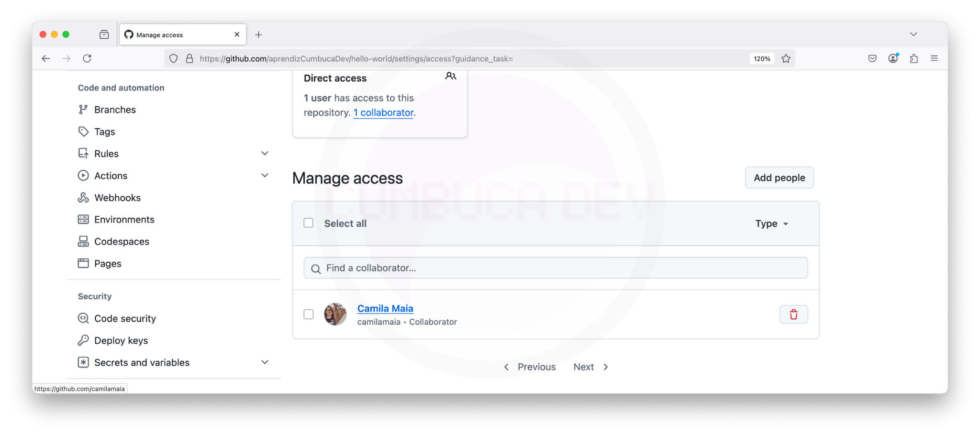Click the Save to Pocket icon
Screen dimensions: 980x436
(x=872, y=58)
